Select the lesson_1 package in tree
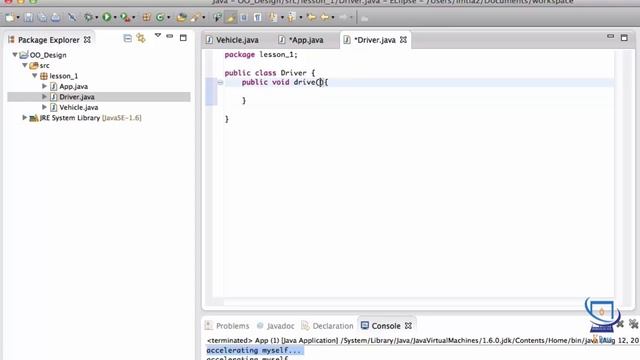The height and width of the screenshot is (360, 640). (x=63, y=76)
